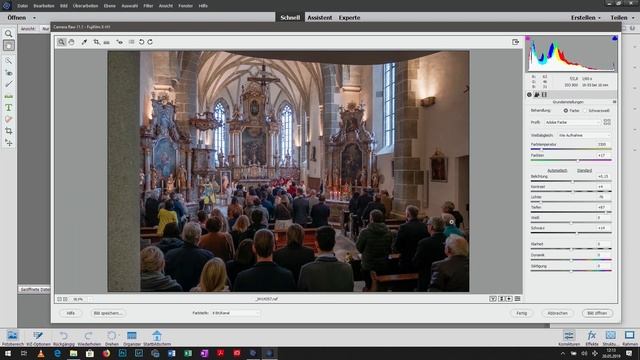
Task: Click the Automatisch link
Action: pyautogui.click(x=557, y=170)
